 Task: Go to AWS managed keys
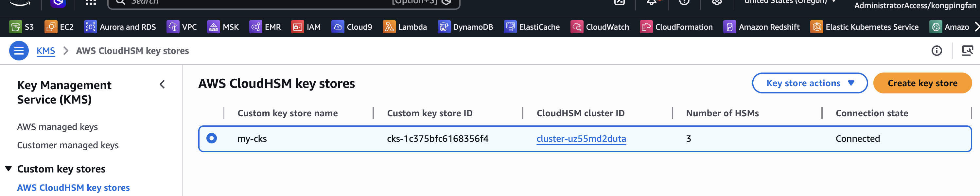58,127
